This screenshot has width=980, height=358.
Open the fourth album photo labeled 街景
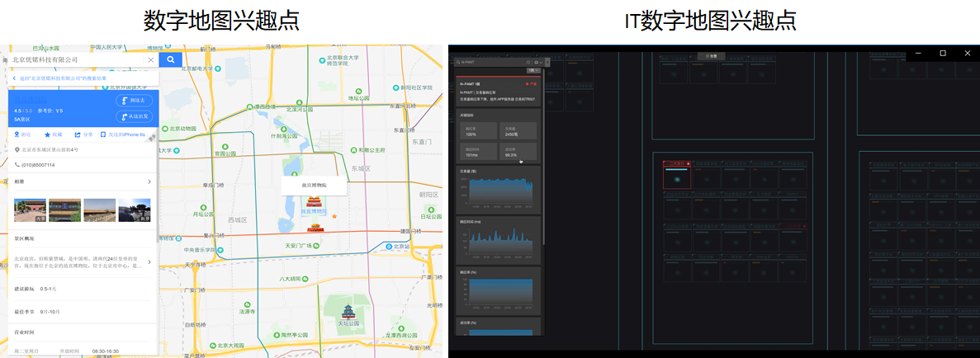point(135,210)
